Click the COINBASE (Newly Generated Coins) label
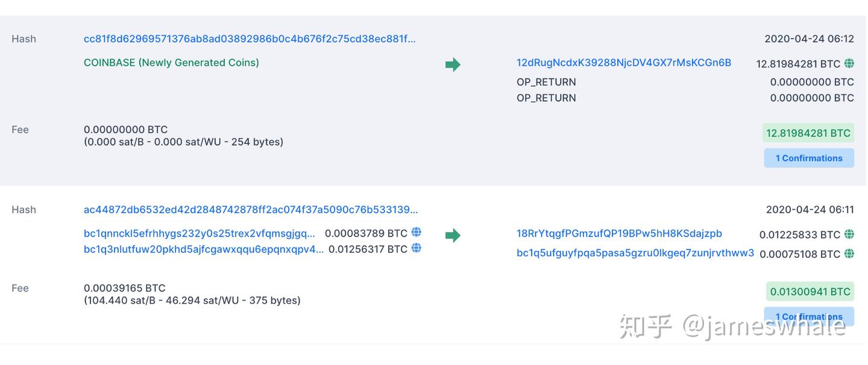The width and height of the screenshot is (868, 365). [171, 63]
